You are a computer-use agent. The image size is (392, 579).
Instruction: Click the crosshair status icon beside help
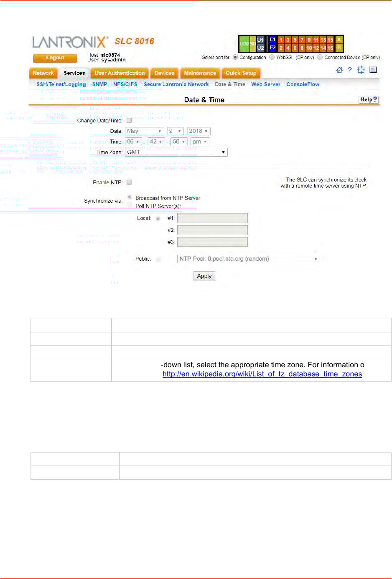click(x=361, y=70)
